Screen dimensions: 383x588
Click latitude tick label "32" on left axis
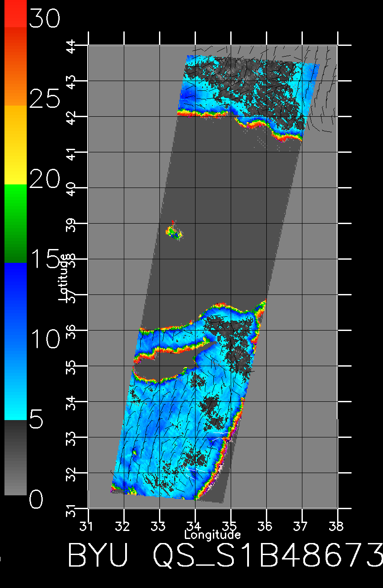(x=70, y=474)
